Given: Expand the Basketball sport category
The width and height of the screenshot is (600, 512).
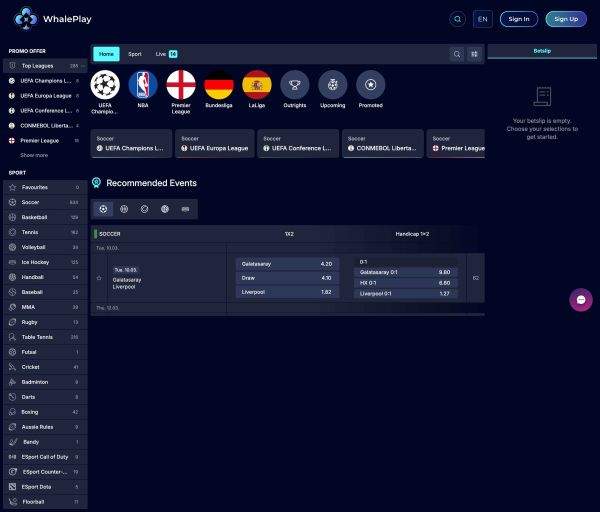Looking at the screenshot, I should pos(45,217).
